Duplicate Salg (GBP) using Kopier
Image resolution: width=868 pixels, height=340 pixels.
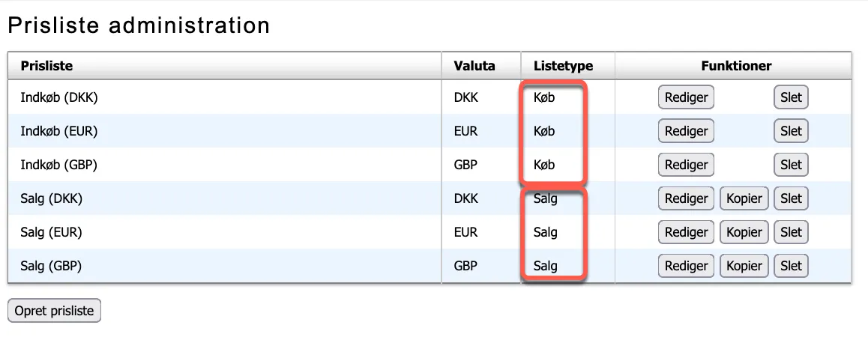tap(744, 266)
